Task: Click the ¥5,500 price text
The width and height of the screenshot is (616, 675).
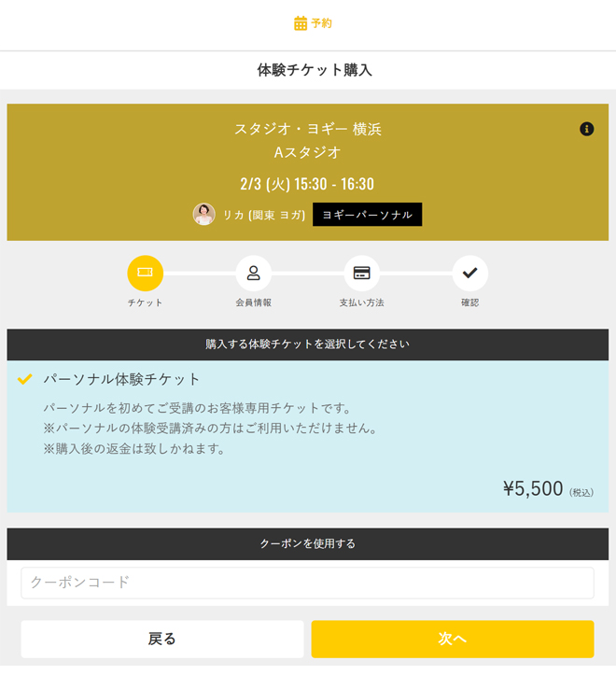Action: click(533, 489)
